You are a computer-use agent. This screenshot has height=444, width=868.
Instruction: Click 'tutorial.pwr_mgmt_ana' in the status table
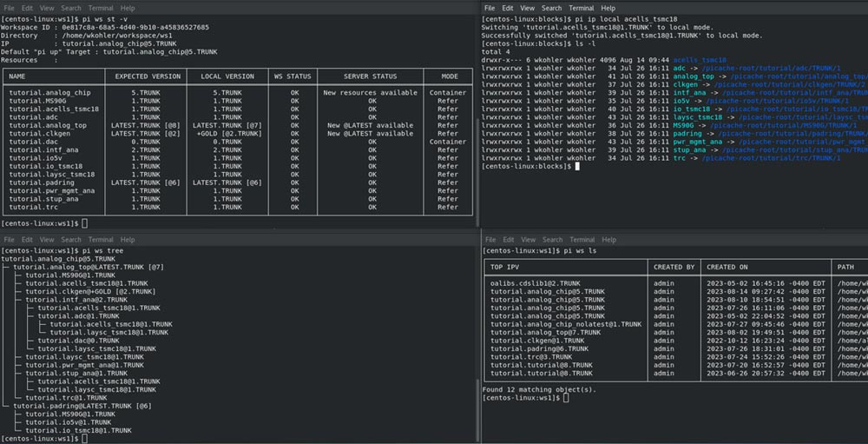point(52,190)
